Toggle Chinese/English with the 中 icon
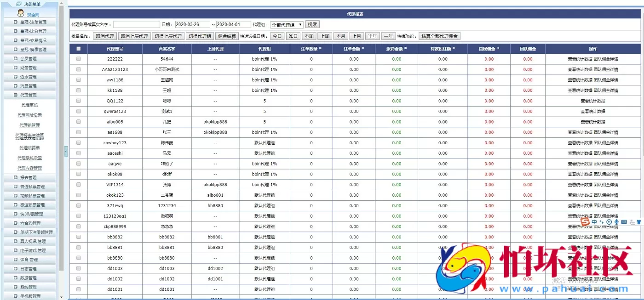The height and width of the screenshot is (300, 644). pos(594,222)
